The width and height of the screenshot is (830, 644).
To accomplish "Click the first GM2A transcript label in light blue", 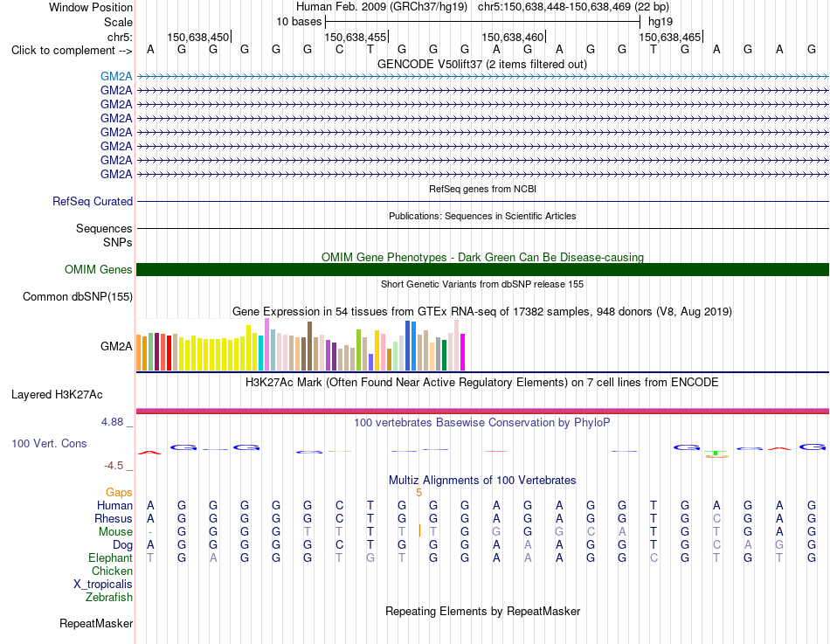I will [116, 76].
